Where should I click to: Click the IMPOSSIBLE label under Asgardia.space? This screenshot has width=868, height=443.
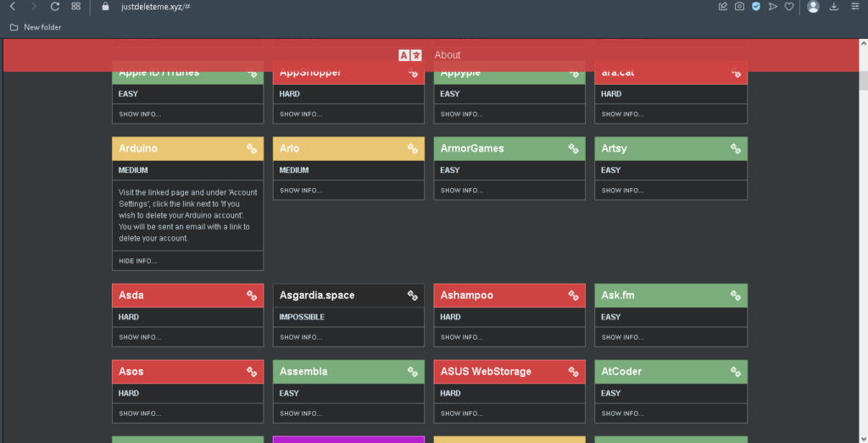pyautogui.click(x=302, y=318)
